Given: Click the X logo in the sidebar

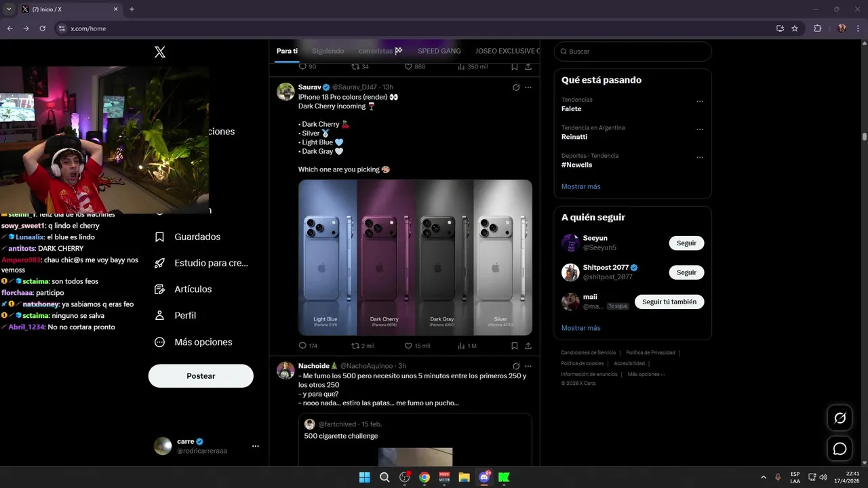Looking at the screenshot, I should click(160, 52).
